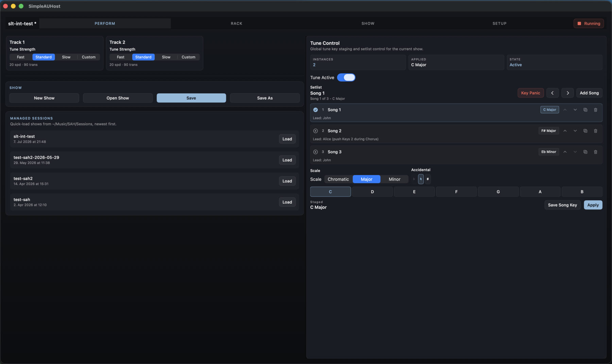The image size is (612, 364).
Task: Switch to the RACK tab
Action: 237,23
